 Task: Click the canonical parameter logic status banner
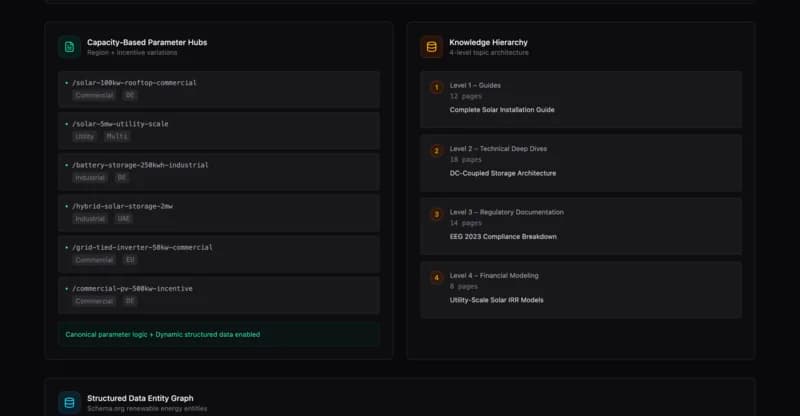pos(219,334)
